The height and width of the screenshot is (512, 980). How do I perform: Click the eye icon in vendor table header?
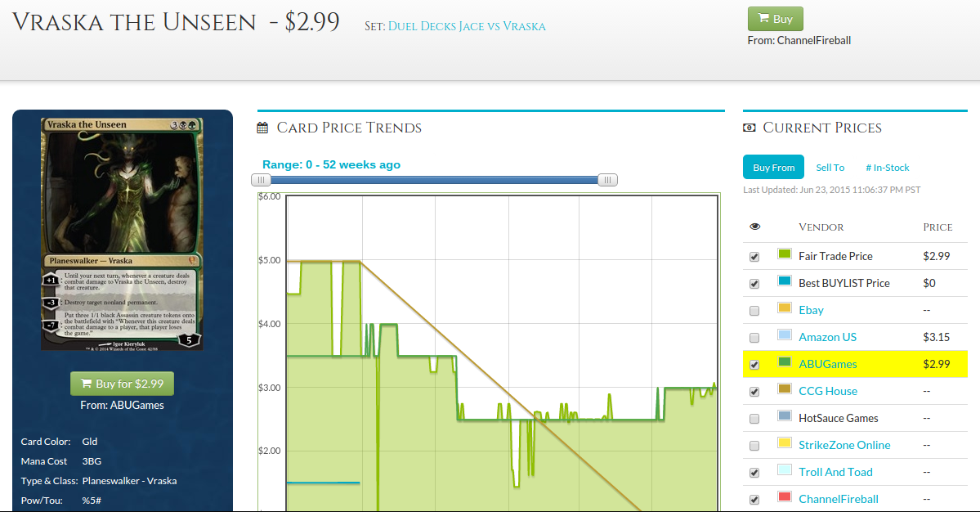point(755,227)
